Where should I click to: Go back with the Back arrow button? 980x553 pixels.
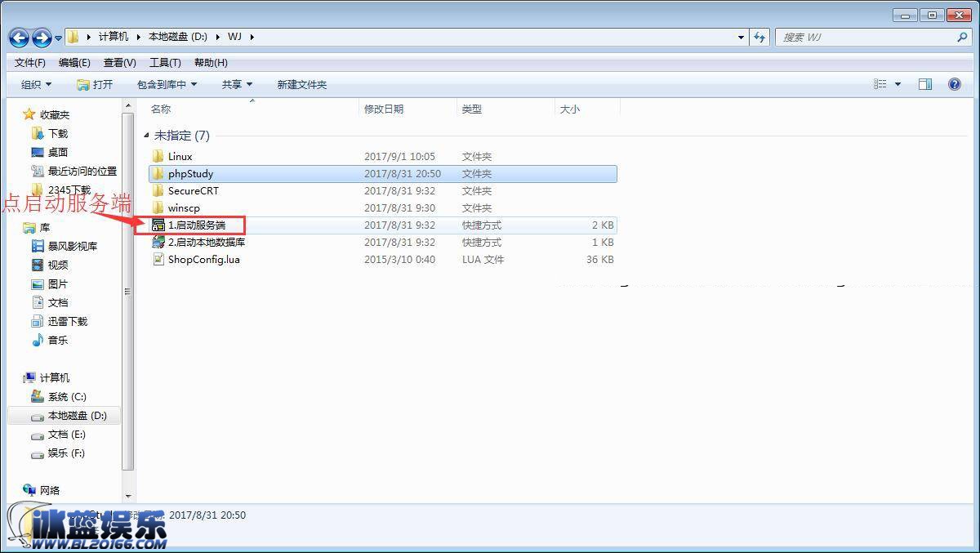click(x=19, y=37)
